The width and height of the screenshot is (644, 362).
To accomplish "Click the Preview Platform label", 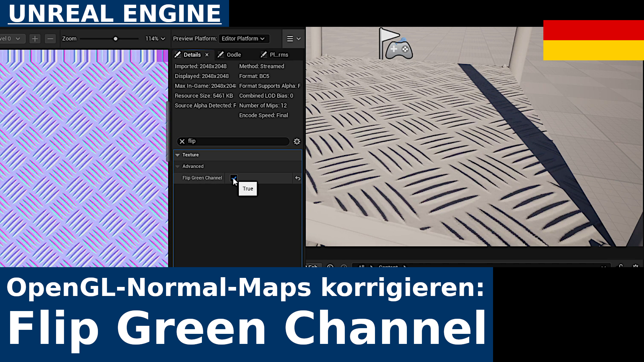I will pyautogui.click(x=195, y=39).
